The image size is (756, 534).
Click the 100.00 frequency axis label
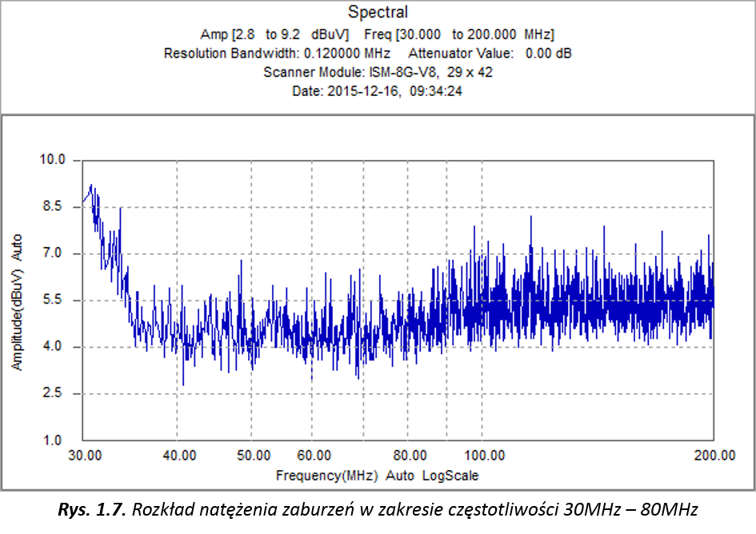(x=485, y=456)
